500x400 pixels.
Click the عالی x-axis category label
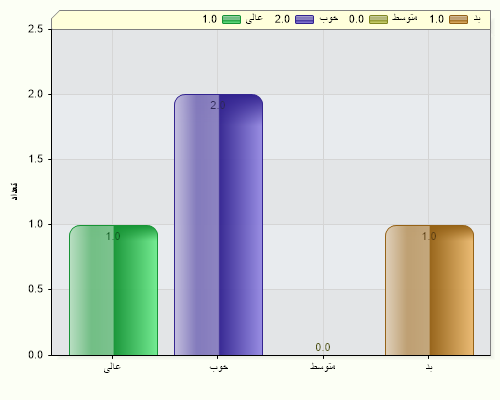pyautogui.click(x=112, y=367)
